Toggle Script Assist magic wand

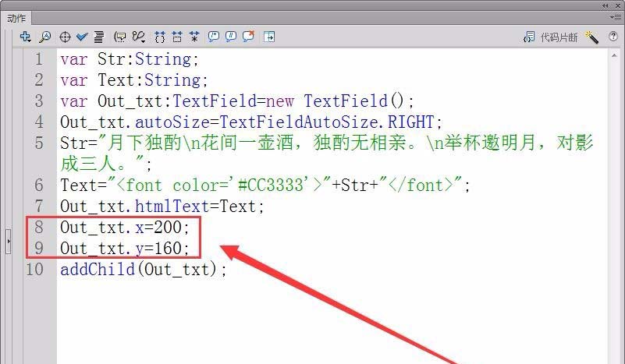(591, 37)
